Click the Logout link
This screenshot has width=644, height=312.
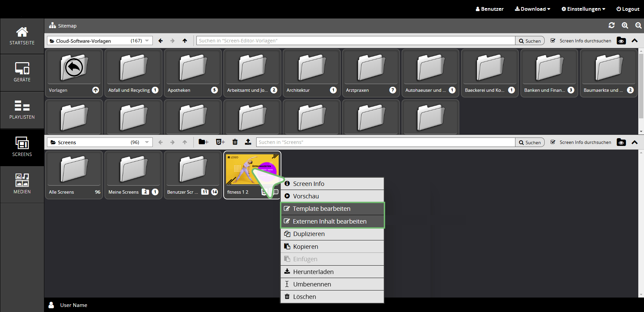[x=628, y=9]
